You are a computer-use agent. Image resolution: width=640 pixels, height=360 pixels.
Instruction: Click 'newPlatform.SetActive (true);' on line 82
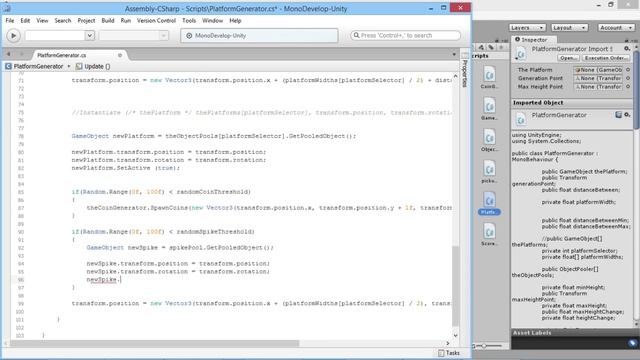pyautogui.click(x=126, y=168)
